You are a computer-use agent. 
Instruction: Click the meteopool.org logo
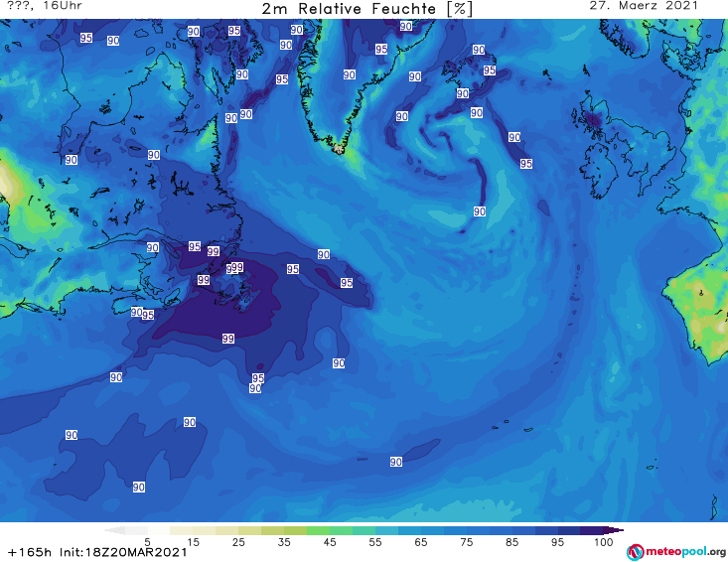(676, 552)
